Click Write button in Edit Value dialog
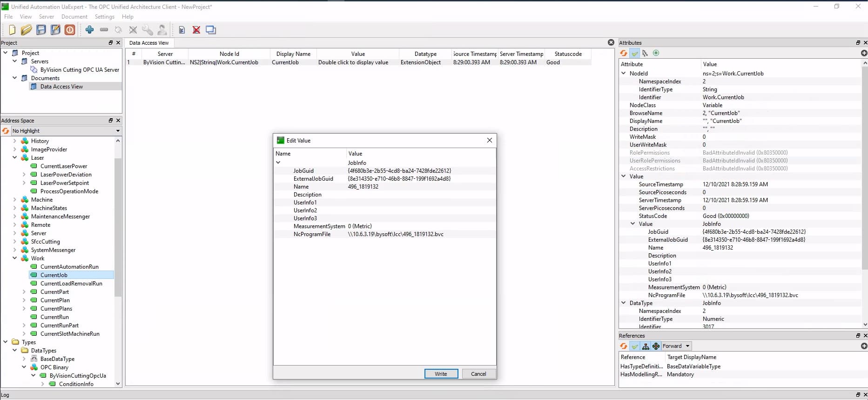Screen dimensions: 868x400 tap(441, 374)
